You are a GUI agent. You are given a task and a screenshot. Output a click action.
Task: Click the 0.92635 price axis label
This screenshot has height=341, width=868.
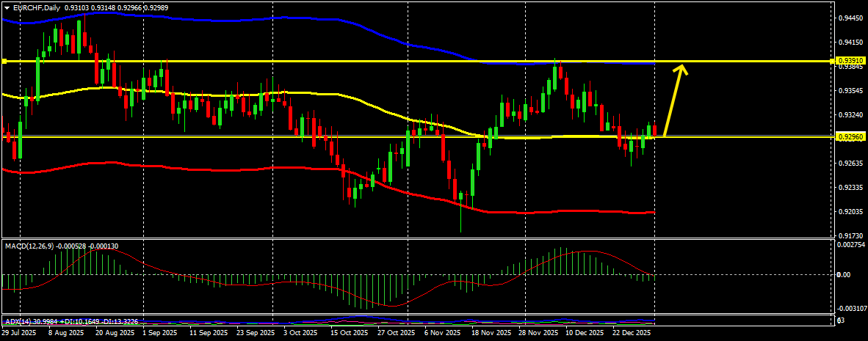point(850,163)
